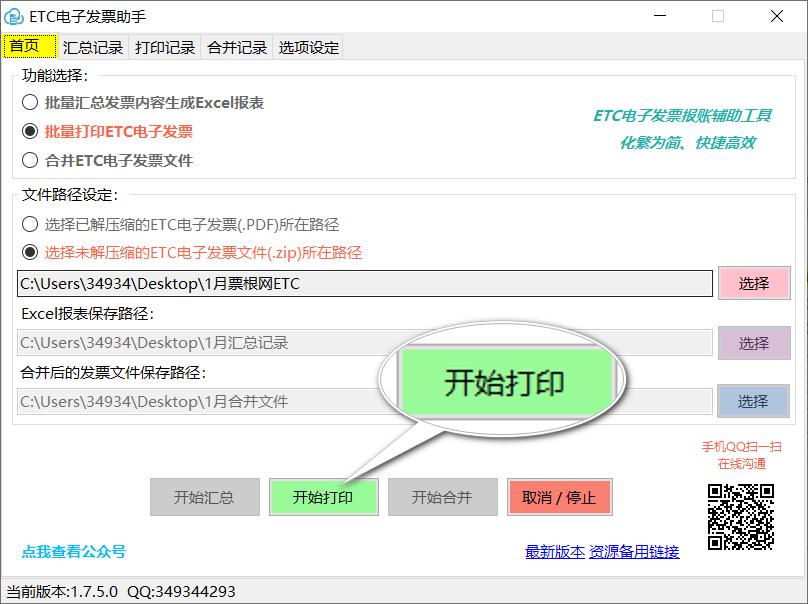Click the Excel报表保存路径 input field
The height and width of the screenshot is (604, 808).
[x=365, y=343]
